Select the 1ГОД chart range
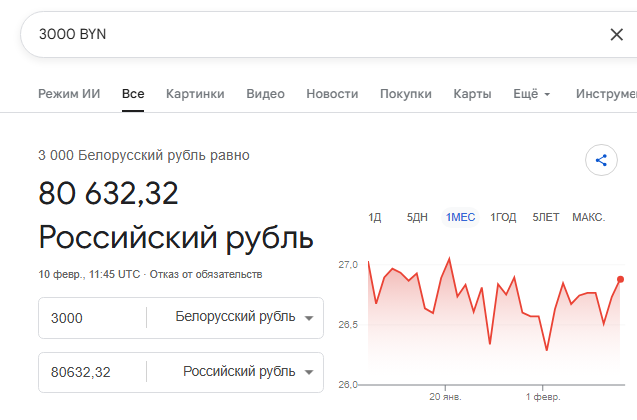Viewport: 637px width, 420px height. pyautogui.click(x=503, y=217)
